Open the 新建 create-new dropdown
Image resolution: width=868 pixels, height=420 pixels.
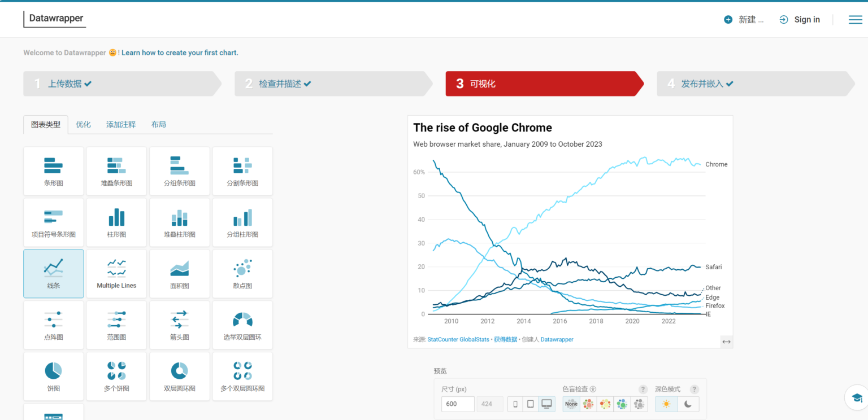tap(744, 20)
